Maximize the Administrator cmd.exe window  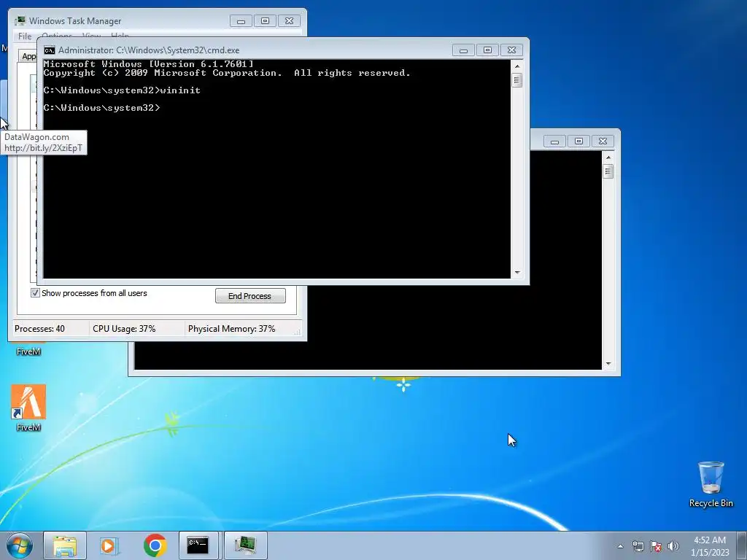click(x=487, y=50)
